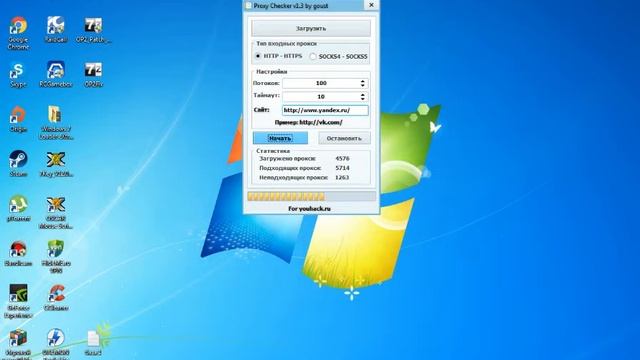
Task: Decrease Таймаут value with down arrow
Action: point(362,99)
